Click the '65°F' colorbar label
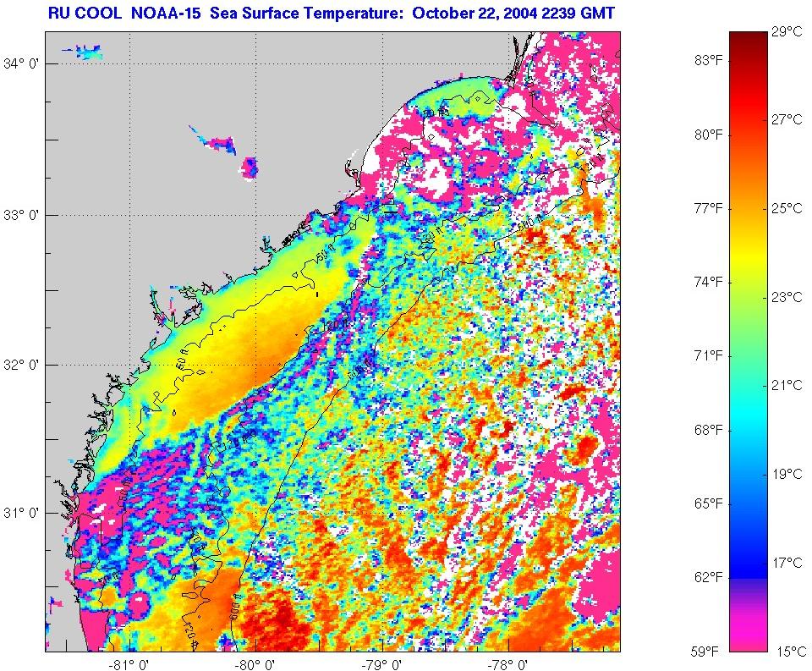The height and width of the screenshot is (671, 812). (x=709, y=503)
